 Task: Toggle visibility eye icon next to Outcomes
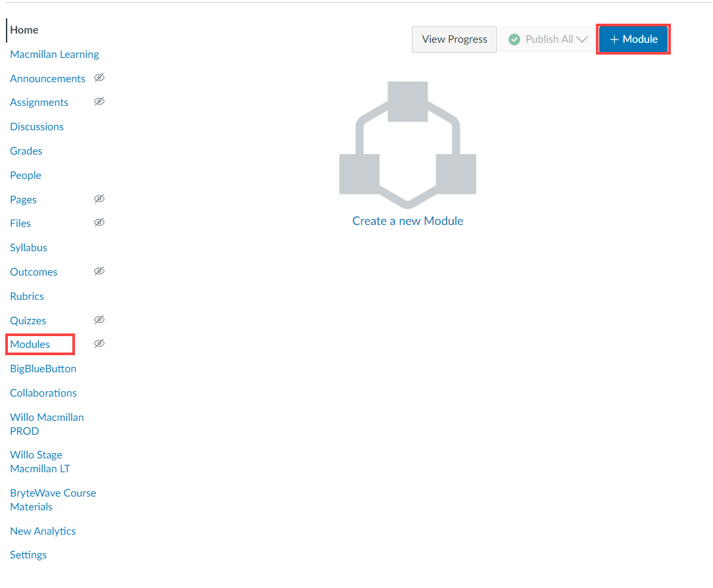[99, 271]
